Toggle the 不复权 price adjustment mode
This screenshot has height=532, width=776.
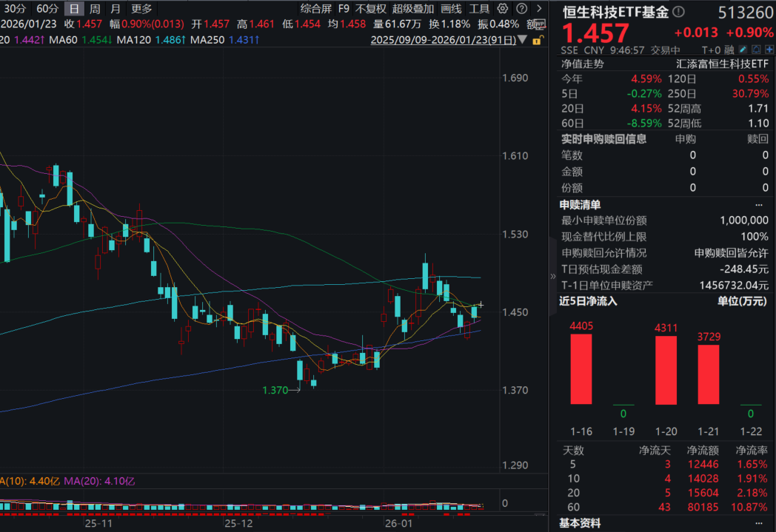tap(370, 9)
